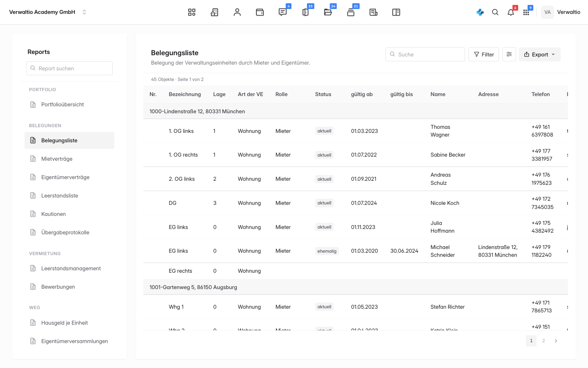
Task: Open column settings sliders icon
Action: (509, 54)
